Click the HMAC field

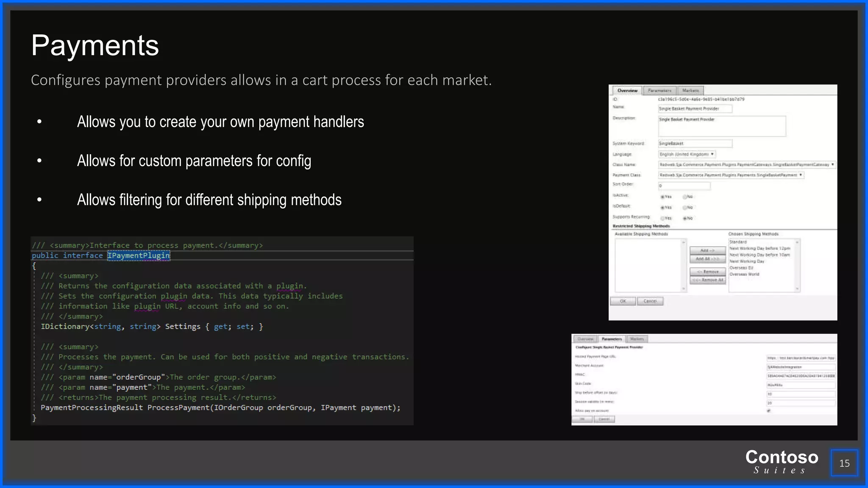pos(801,376)
